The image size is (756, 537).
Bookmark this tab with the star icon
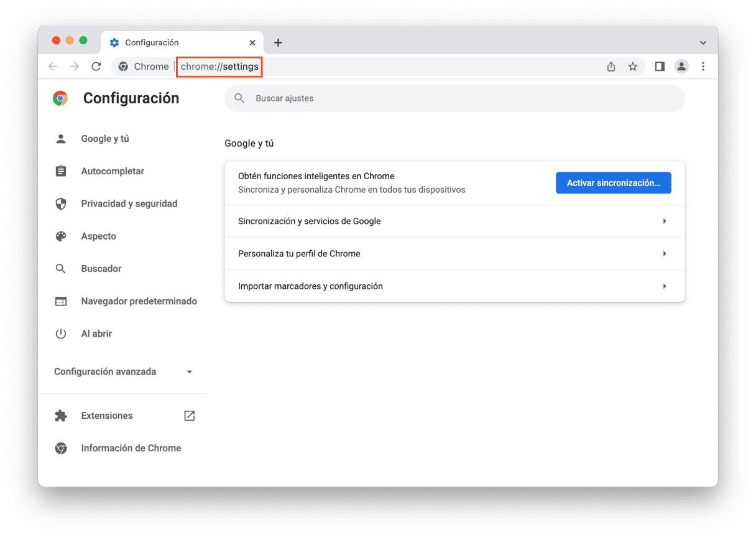coord(633,67)
